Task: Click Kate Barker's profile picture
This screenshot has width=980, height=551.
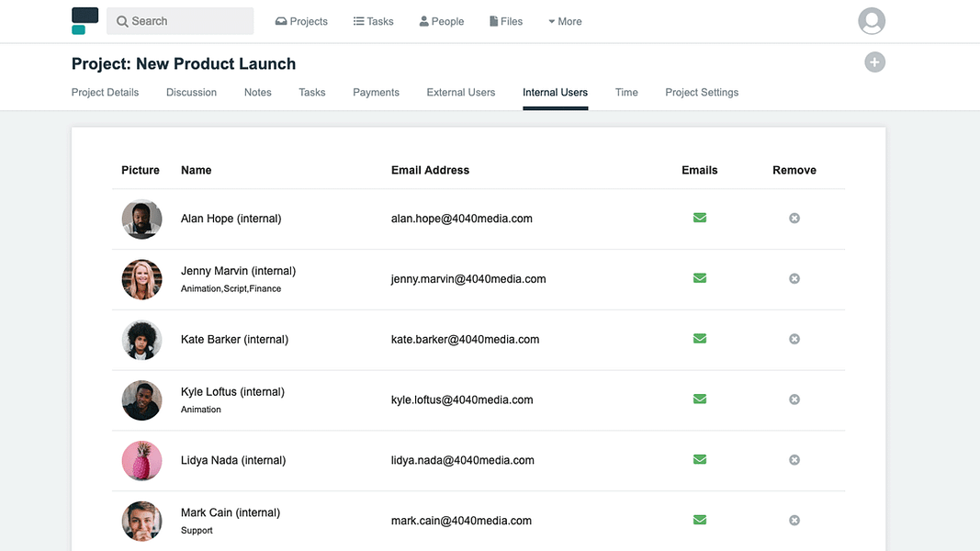Action: pyautogui.click(x=141, y=340)
